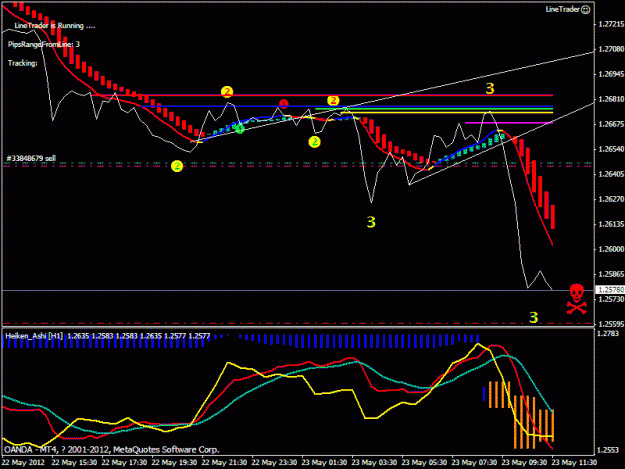Click the 'Tracking:' label
This screenshot has height=469, width=625.
coord(23,63)
